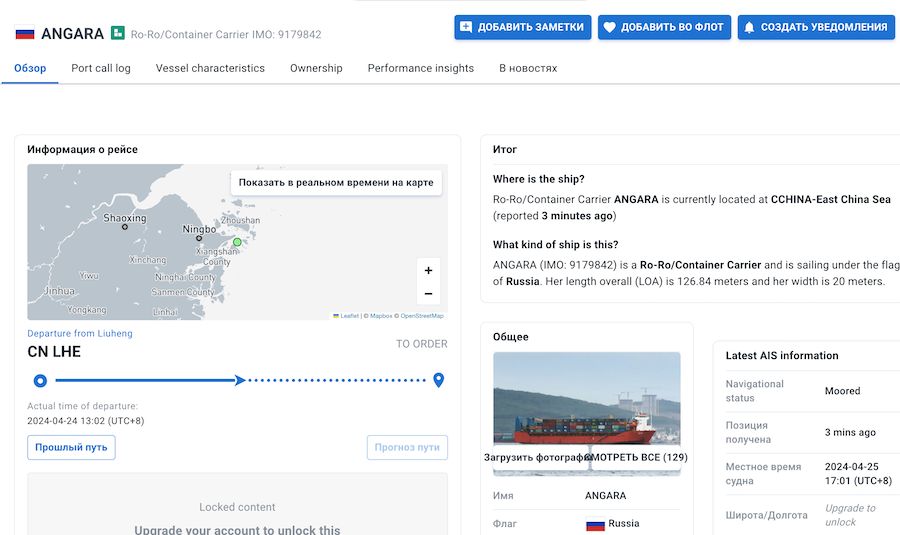Click the Mapbox attribution link on map

click(x=381, y=316)
